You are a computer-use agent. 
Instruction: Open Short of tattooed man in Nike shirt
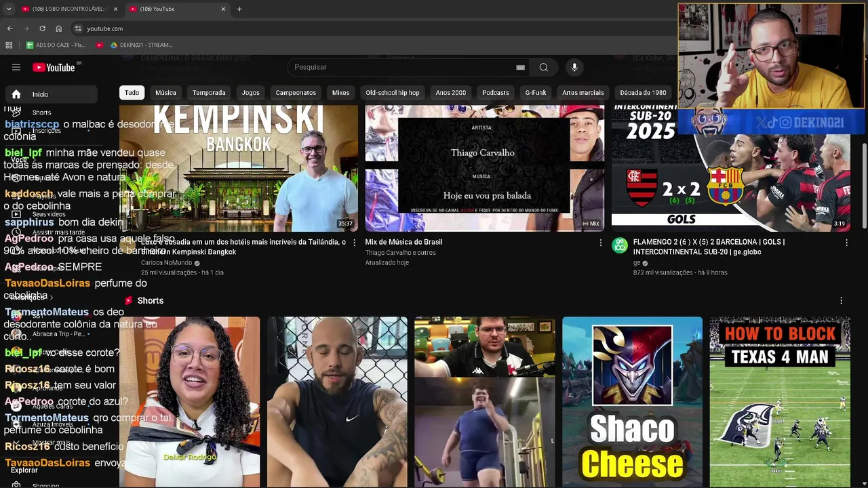pos(337,401)
